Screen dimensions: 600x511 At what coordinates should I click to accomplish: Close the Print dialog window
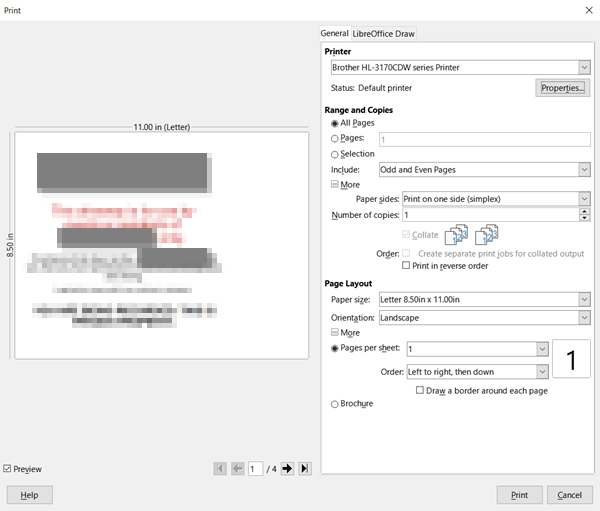(589, 10)
